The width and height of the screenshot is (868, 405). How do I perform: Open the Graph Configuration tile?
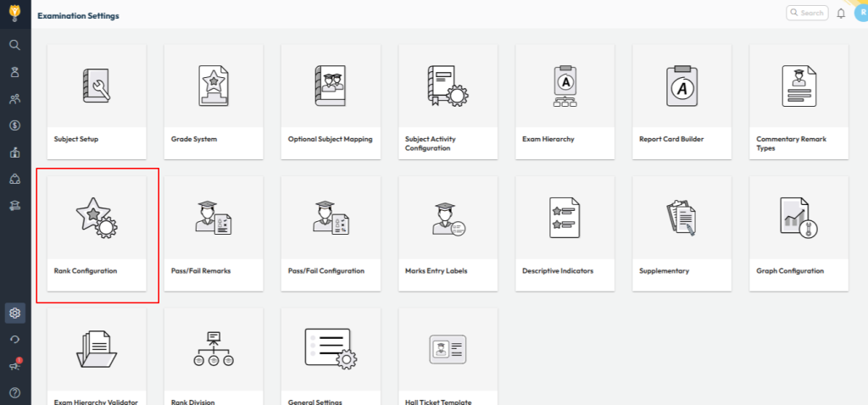click(x=798, y=233)
